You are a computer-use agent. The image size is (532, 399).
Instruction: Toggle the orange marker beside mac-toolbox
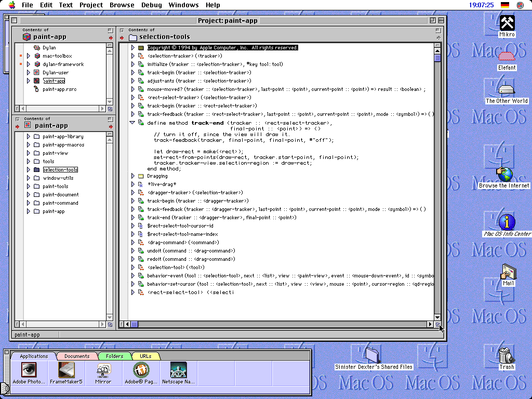pyautogui.click(x=21, y=56)
